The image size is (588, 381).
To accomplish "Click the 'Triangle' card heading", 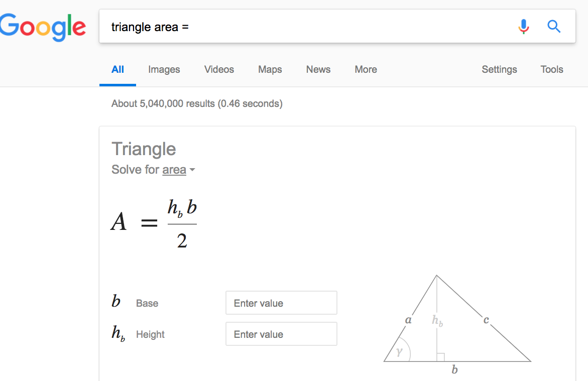I will (144, 149).
